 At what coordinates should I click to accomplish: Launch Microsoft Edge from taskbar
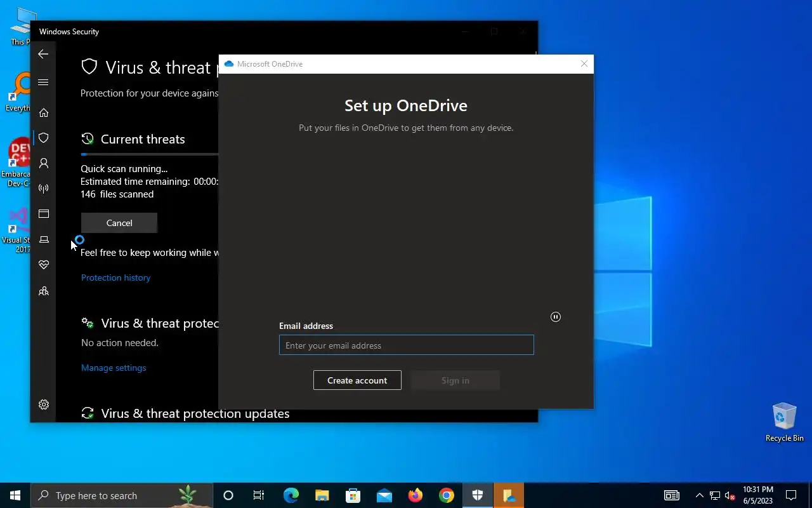point(291,495)
